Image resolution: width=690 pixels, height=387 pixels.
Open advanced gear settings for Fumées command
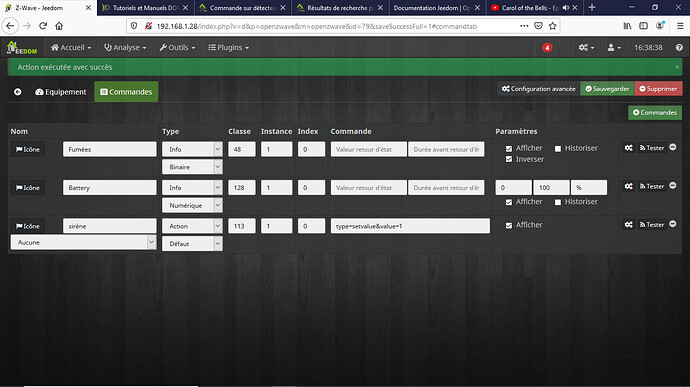628,148
